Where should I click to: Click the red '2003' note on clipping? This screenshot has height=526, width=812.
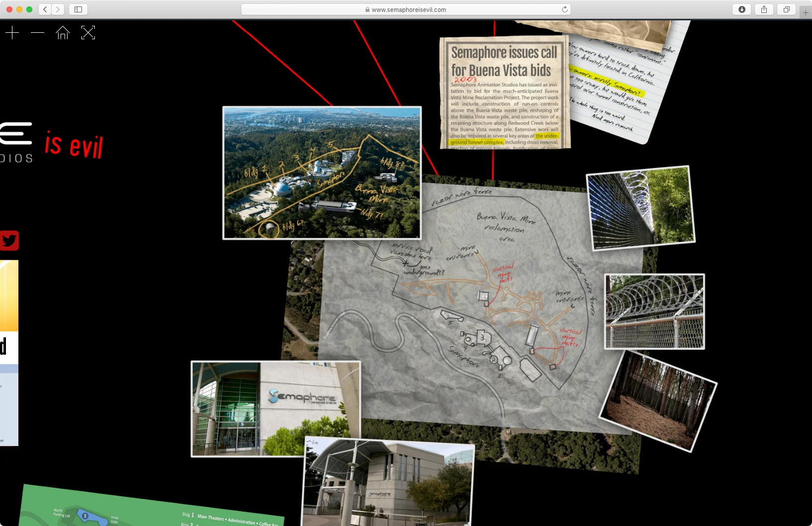[465, 79]
